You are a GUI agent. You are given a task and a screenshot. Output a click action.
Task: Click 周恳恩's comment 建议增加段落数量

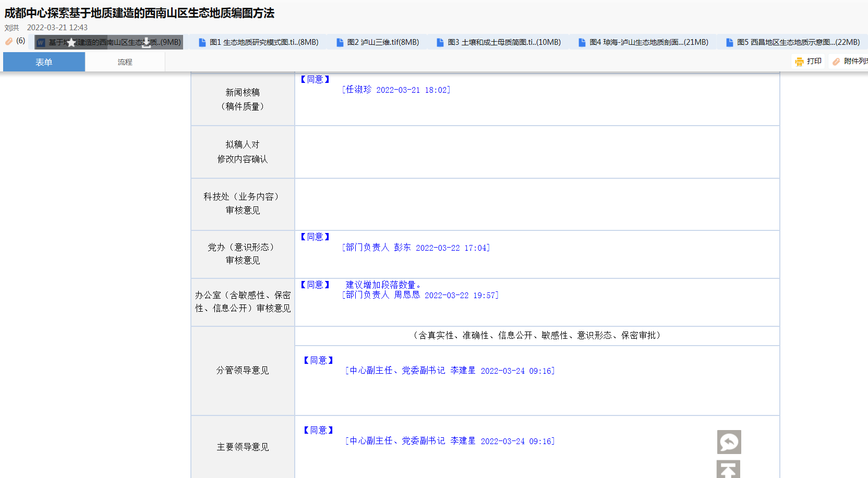point(383,285)
